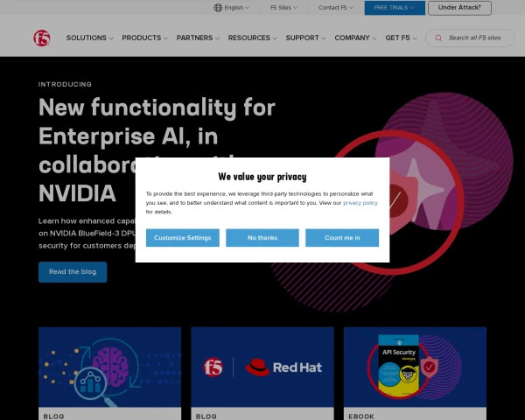The image size is (525, 420).
Task: Click the globe language icon
Action: tap(218, 8)
